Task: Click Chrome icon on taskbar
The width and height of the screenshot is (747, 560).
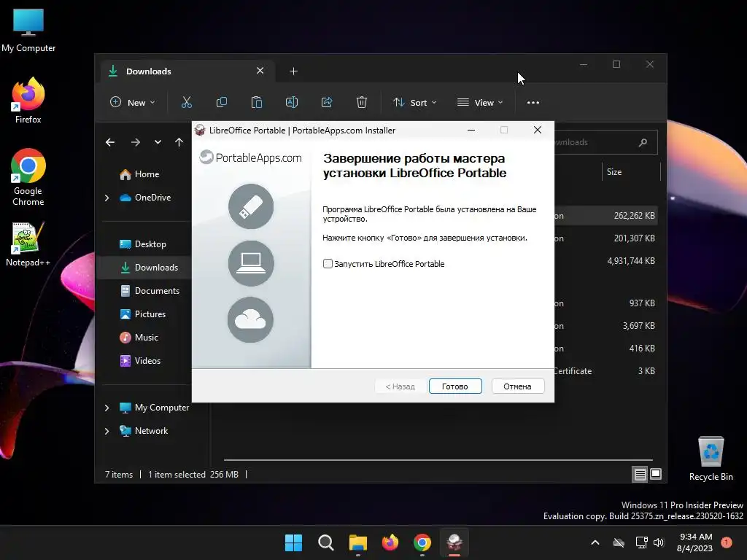Action: click(422, 542)
